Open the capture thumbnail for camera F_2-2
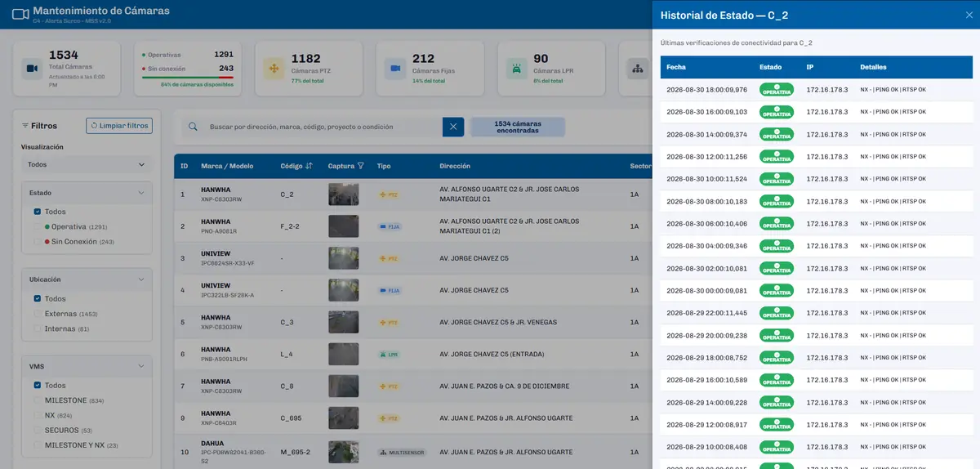This screenshot has height=469, width=980. (343, 226)
